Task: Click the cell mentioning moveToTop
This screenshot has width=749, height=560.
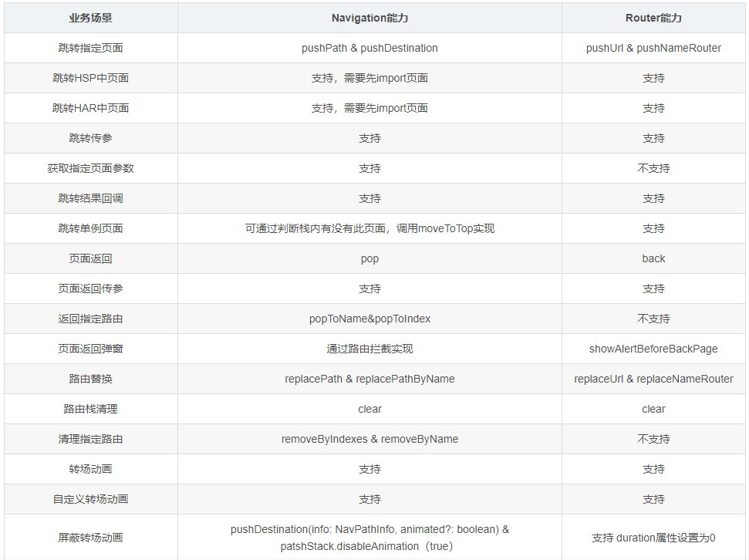Action: point(369,228)
